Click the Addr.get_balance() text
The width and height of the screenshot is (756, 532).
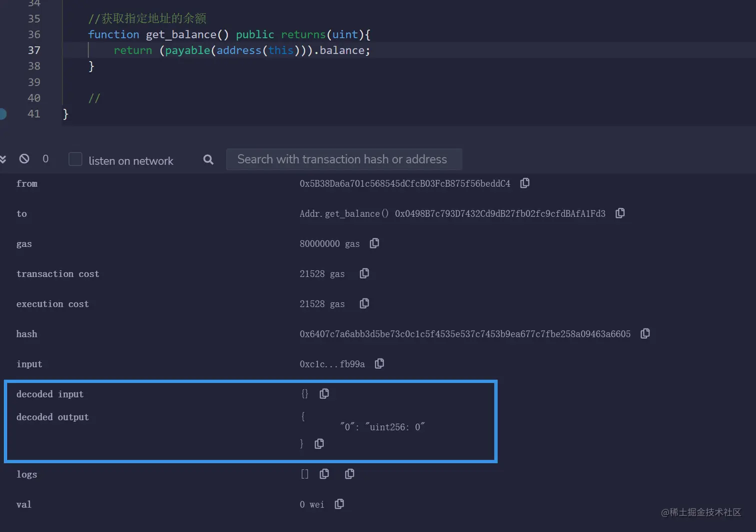pyautogui.click(x=344, y=213)
